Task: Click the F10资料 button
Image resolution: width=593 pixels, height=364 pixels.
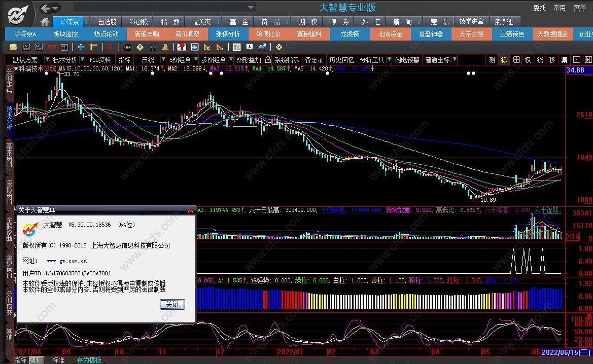Action: (100, 60)
